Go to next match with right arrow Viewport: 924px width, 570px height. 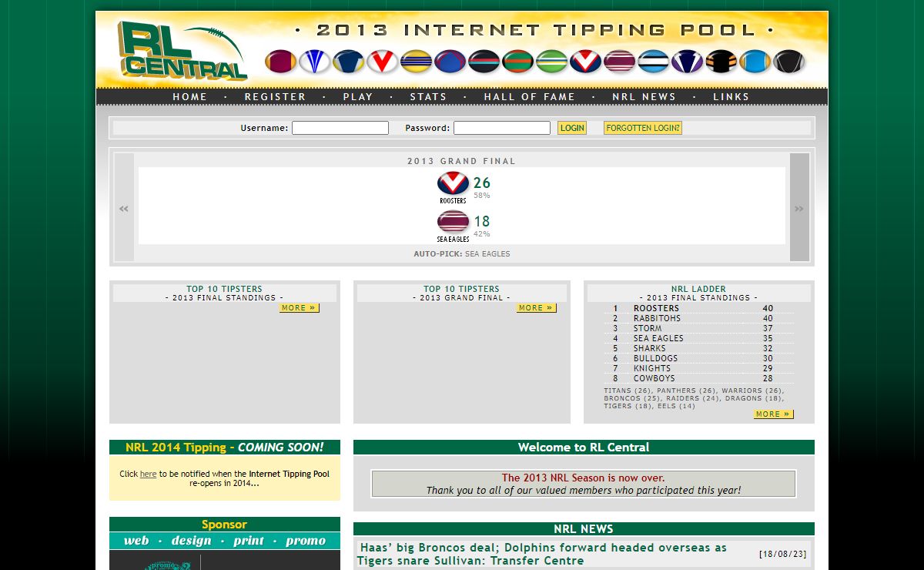[799, 207]
